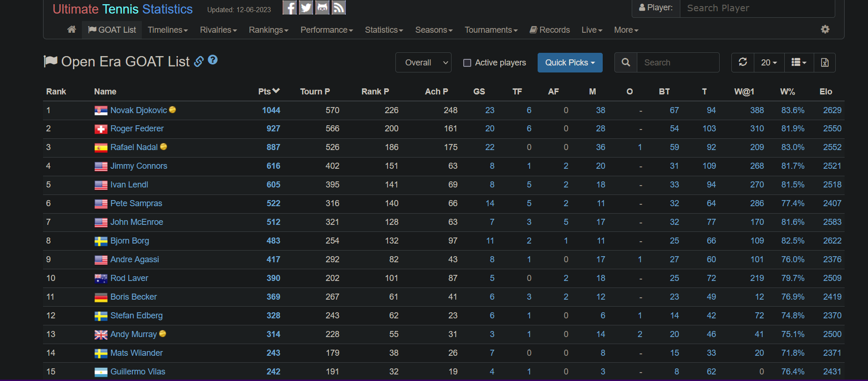Open the RSS feed icon

[x=339, y=7]
